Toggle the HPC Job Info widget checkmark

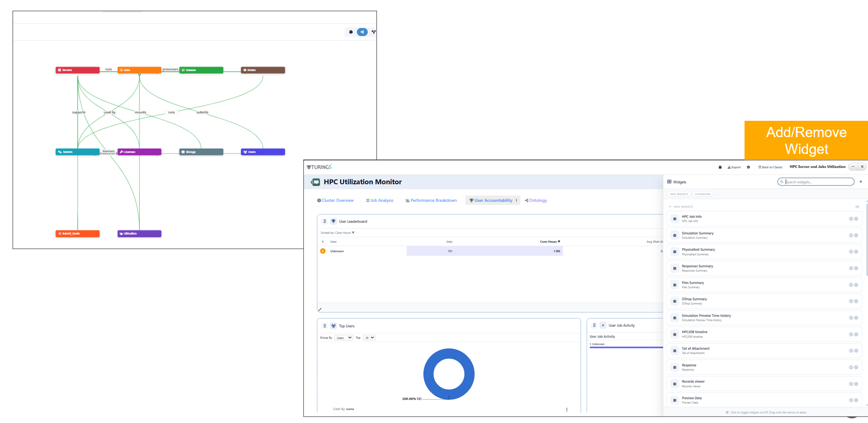851,219
